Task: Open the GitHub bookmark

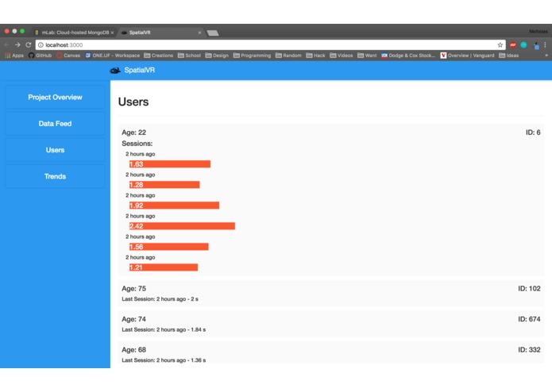Action: 40,56
